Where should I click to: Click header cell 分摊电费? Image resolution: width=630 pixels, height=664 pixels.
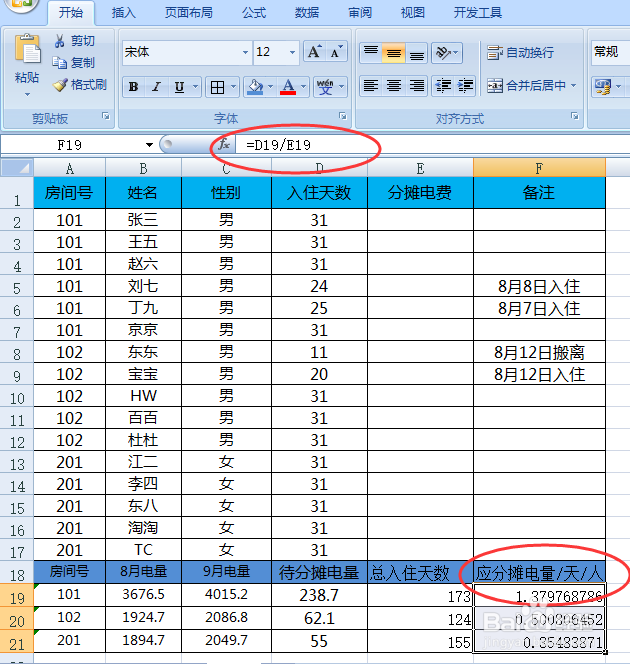pyautogui.click(x=420, y=193)
